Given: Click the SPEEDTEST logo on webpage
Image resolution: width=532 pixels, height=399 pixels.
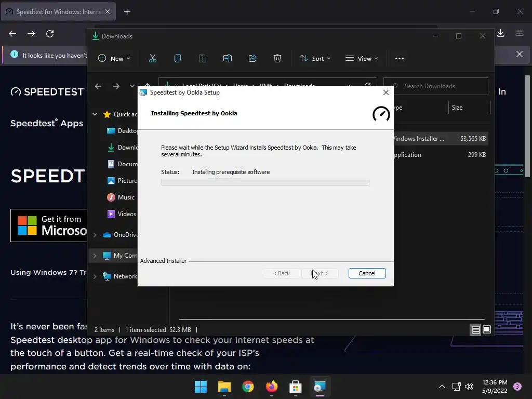Looking at the screenshot, I should click(47, 91).
